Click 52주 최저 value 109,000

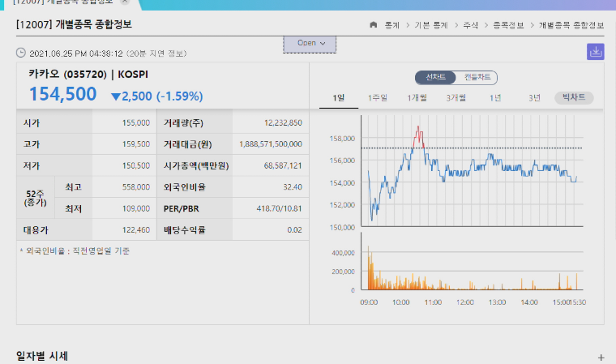coord(136,208)
